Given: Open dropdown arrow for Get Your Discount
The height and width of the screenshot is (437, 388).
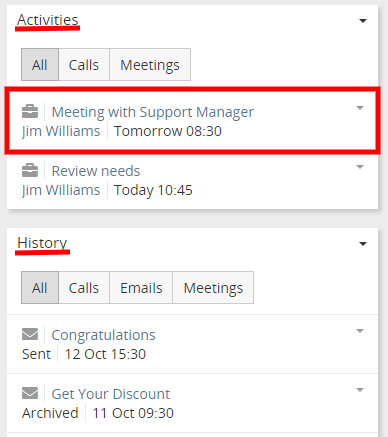Looking at the screenshot, I should 360,390.
